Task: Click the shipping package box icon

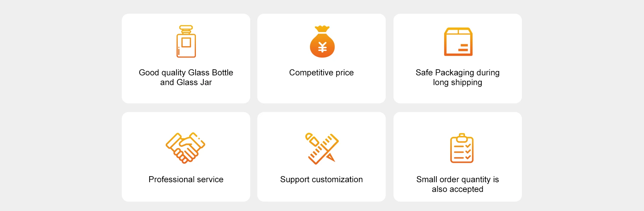Action: point(458,42)
